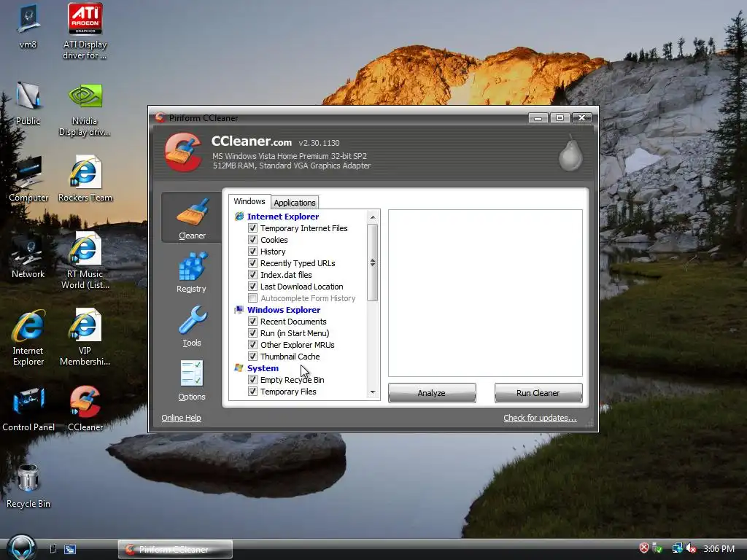Uncheck Recently Typed URLs
Viewport: 747px width, 560px height.
click(253, 263)
